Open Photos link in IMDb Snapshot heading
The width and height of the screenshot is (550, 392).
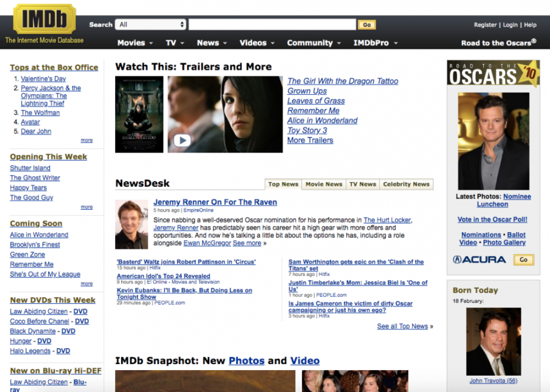[x=246, y=361]
